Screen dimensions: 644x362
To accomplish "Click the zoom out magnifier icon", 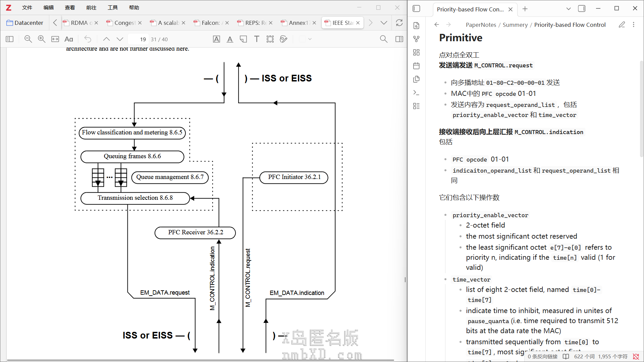I will pyautogui.click(x=28, y=39).
